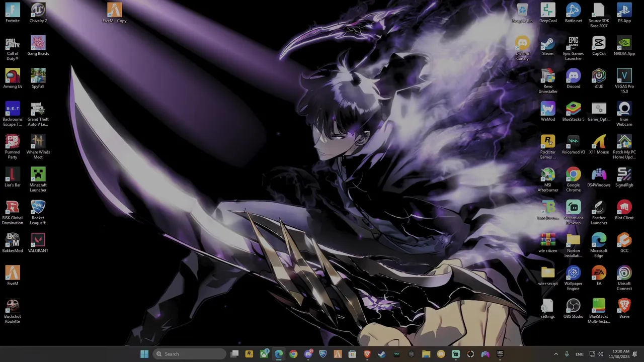Click the taskbar Search box
644x362 pixels.
[189, 354]
